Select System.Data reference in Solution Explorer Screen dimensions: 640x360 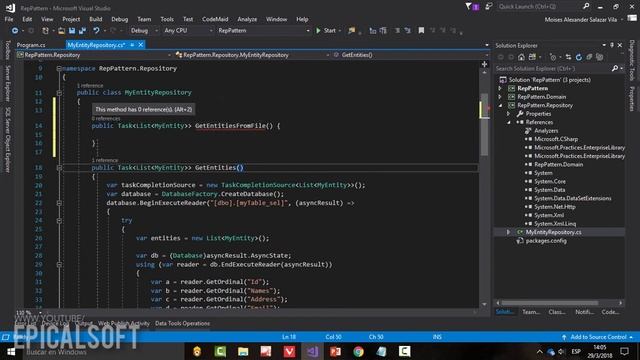549,190
